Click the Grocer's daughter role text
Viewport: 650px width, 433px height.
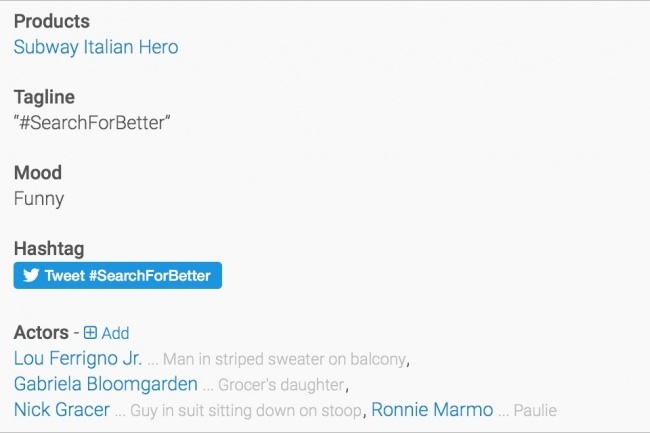pyautogui.click(x=281, y=385)
